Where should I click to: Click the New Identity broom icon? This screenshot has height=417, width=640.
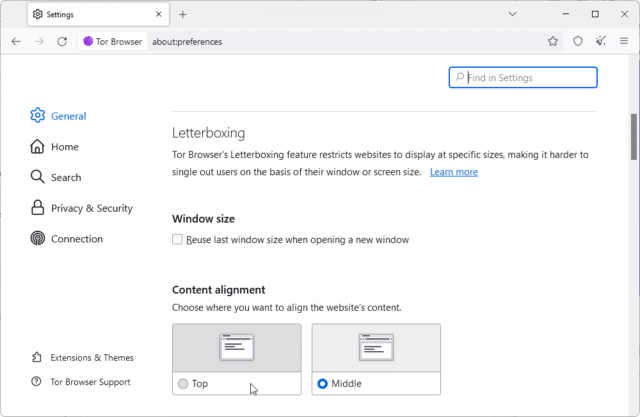600,41
